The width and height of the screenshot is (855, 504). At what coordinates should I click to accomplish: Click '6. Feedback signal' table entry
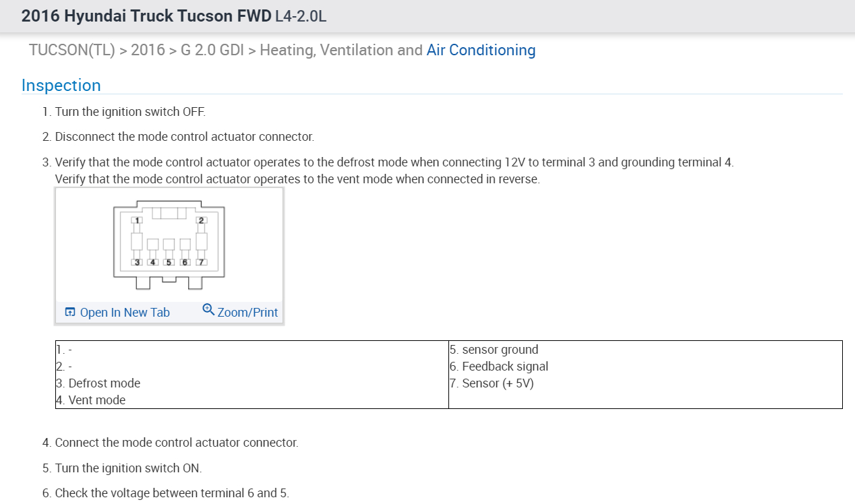(x=499, y=367)
